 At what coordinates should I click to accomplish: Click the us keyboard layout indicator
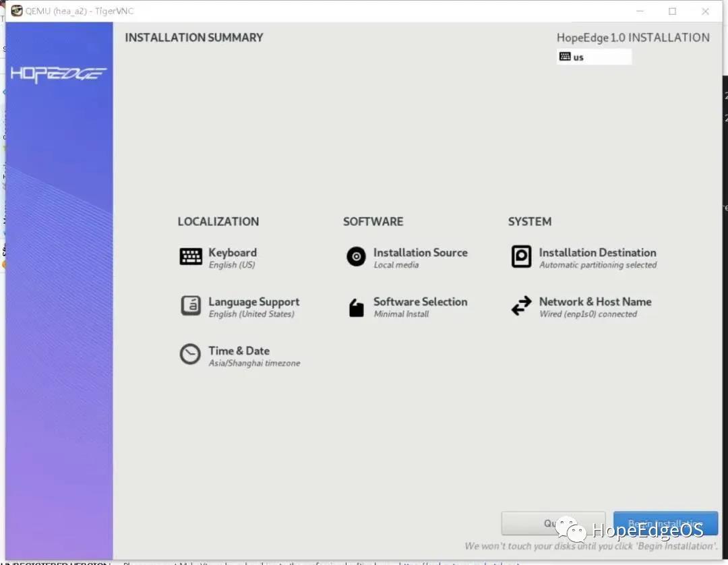click(x=595, y=57)
